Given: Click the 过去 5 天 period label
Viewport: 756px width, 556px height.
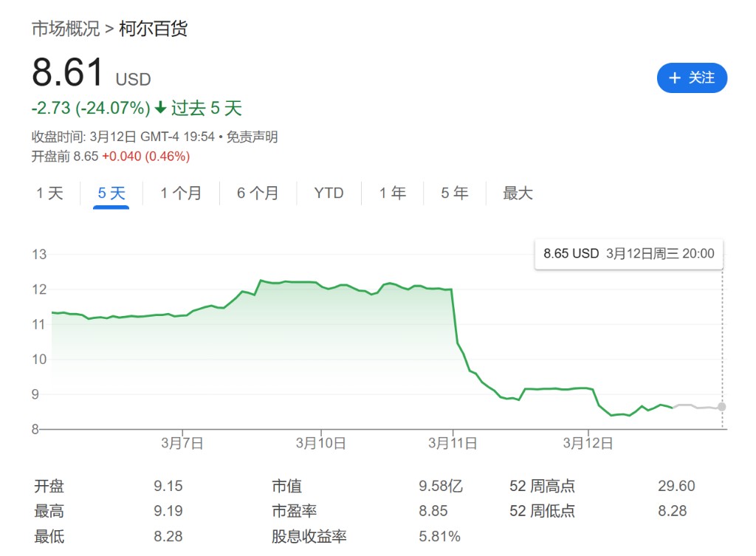Looking at the screenshot, I should coord(207,108).
